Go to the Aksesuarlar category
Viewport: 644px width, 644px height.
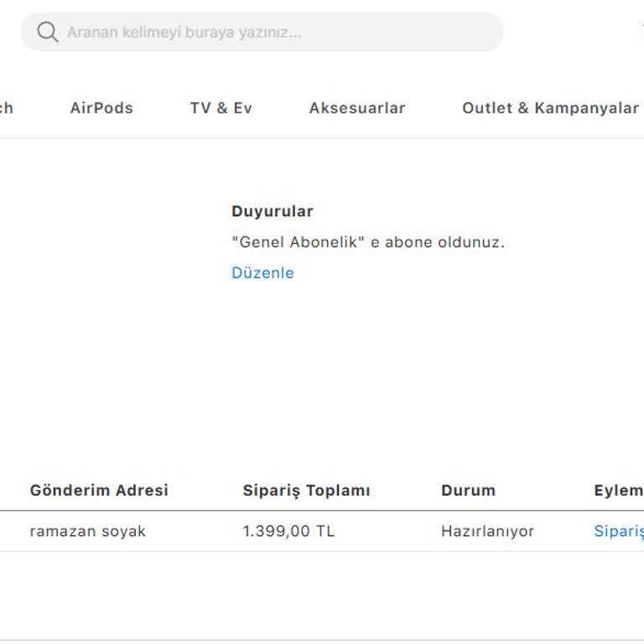click(357, 108)
